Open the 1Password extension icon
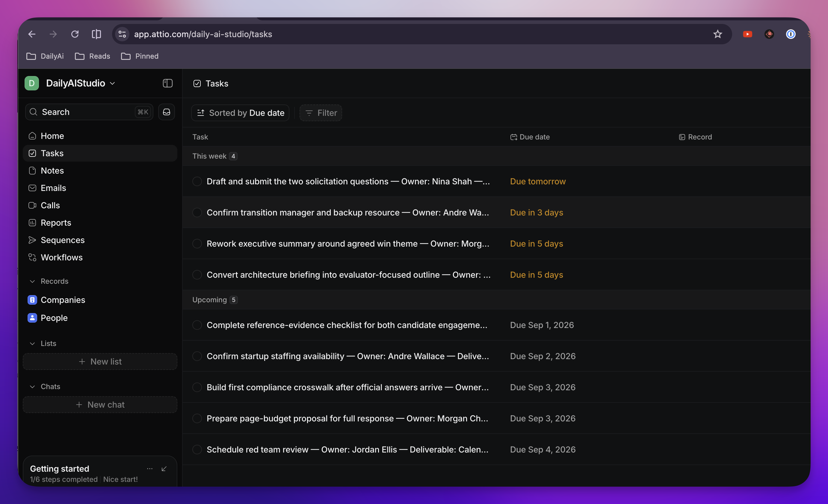Image resolution: width=828 pixels, height=504 pixels. (x=791, y=34)
